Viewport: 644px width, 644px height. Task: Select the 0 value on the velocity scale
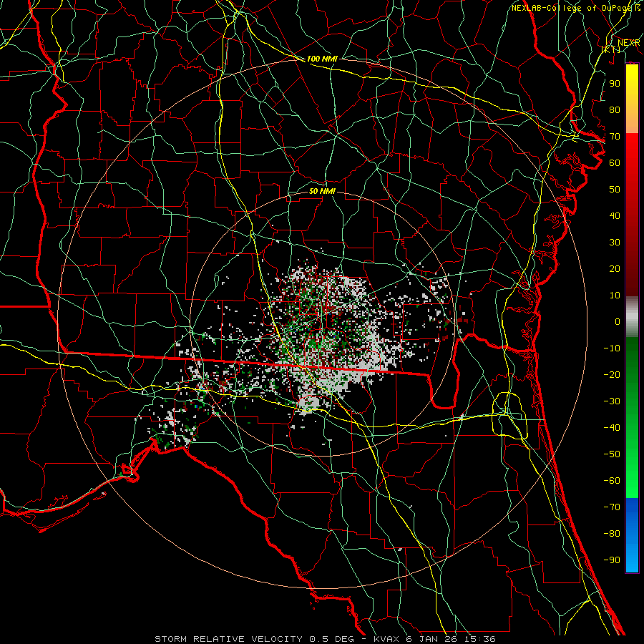(x=618, y=322)
